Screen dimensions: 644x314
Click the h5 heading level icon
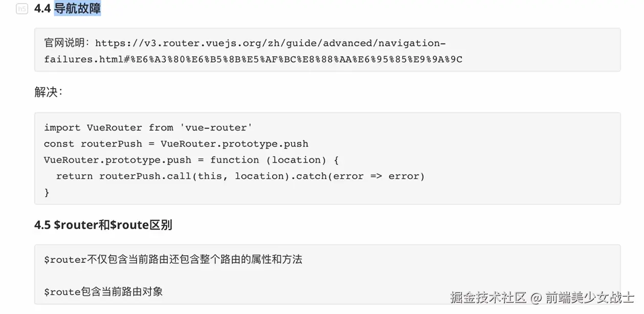pos(22,9)
